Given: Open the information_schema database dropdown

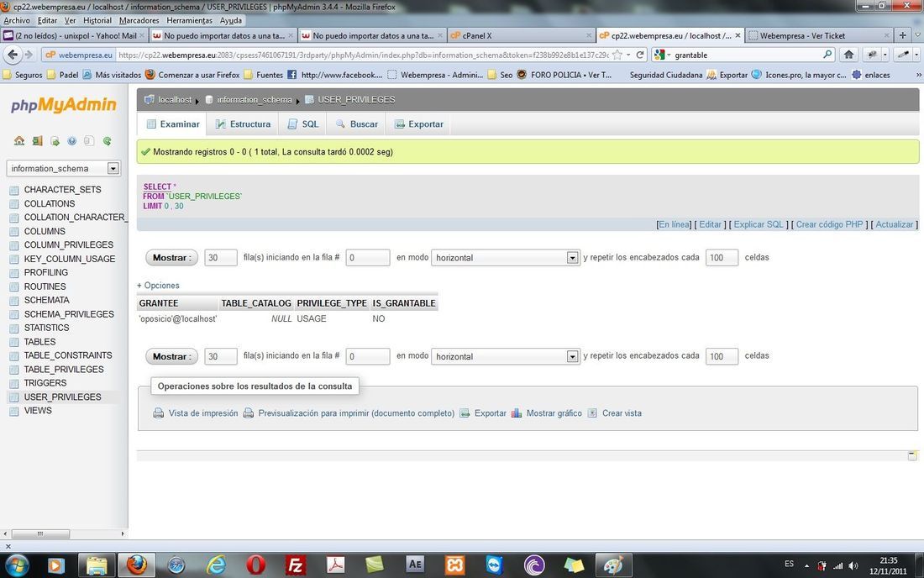Looking at the screenshot, I should 113,169.
